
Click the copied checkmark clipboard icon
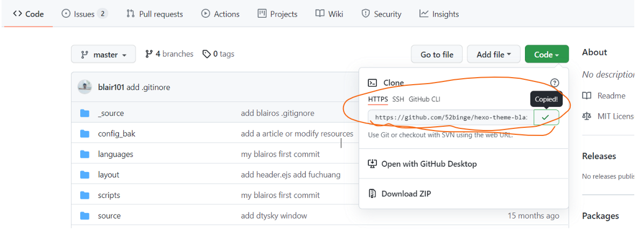coord(546,117)
